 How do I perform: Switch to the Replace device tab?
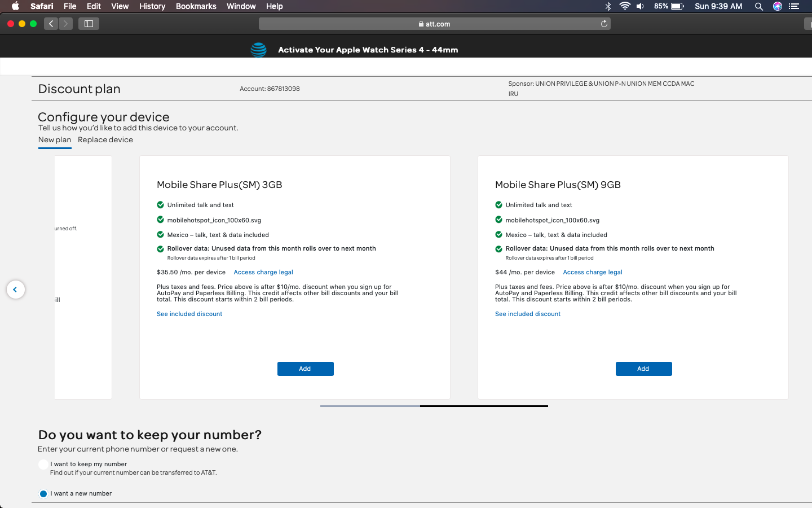[x=105, y=140]
